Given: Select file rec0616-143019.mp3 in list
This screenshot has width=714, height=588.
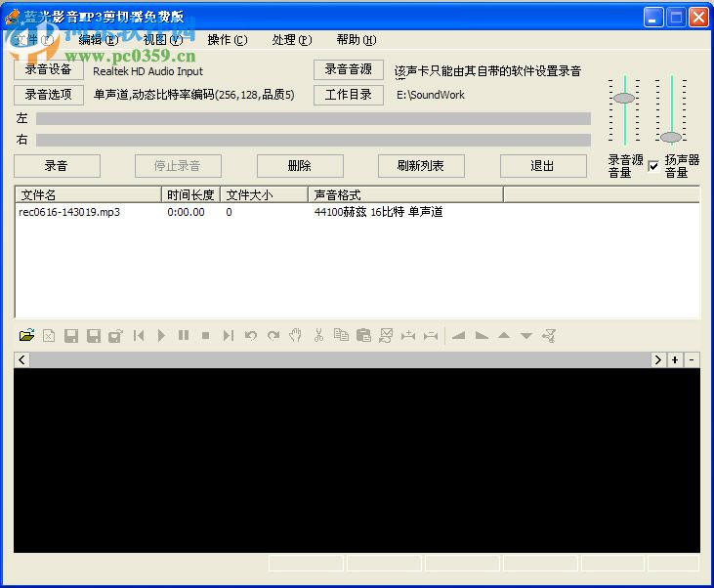Looking at the screenshot, I should tap(69, 212).
